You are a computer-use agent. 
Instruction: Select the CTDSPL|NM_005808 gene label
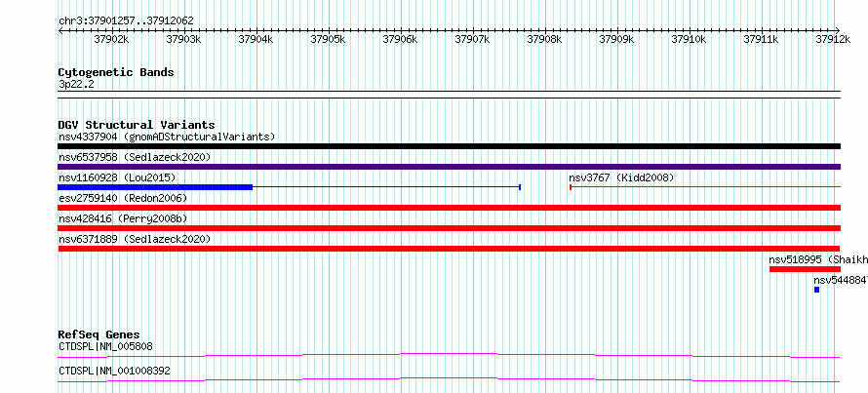[x=105, y=346]
